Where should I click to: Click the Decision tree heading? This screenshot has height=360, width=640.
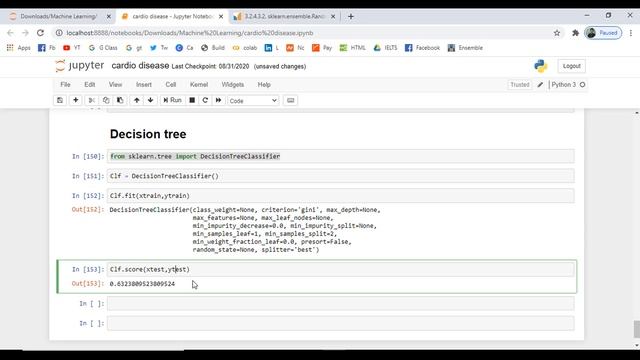click(148, 134)
